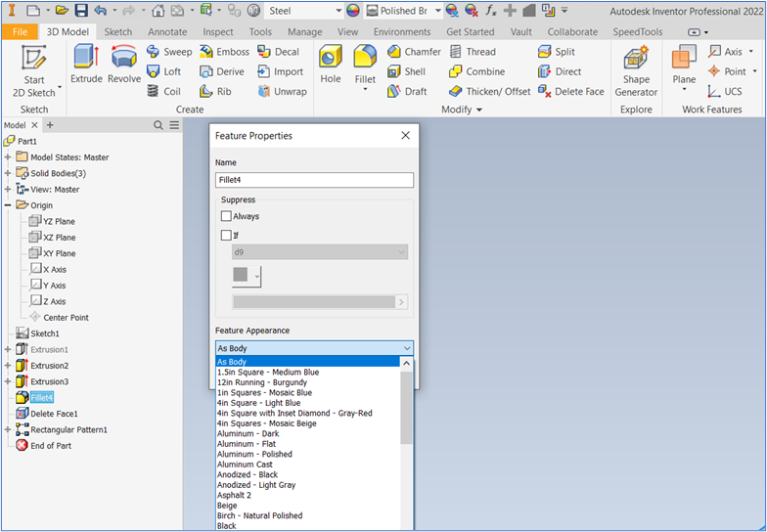This screenshot has width=767, height=532.
Task: Select the Split tool
Action: tap(556, 52)
